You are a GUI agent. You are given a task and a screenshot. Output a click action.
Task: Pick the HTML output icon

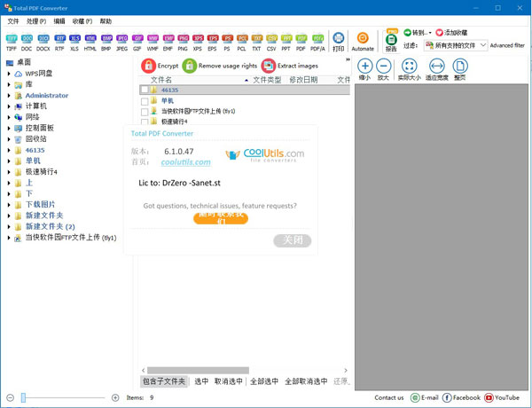pos(90,42)
